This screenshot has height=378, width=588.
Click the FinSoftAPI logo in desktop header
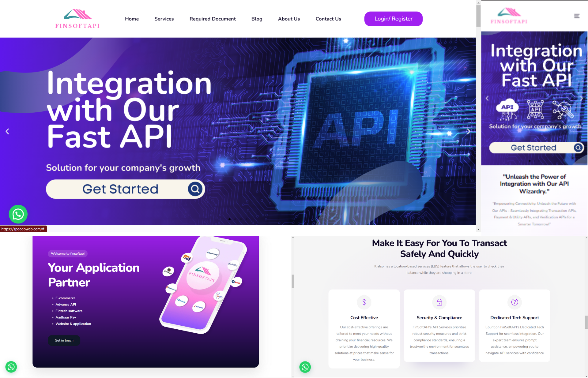click(77, 19)
